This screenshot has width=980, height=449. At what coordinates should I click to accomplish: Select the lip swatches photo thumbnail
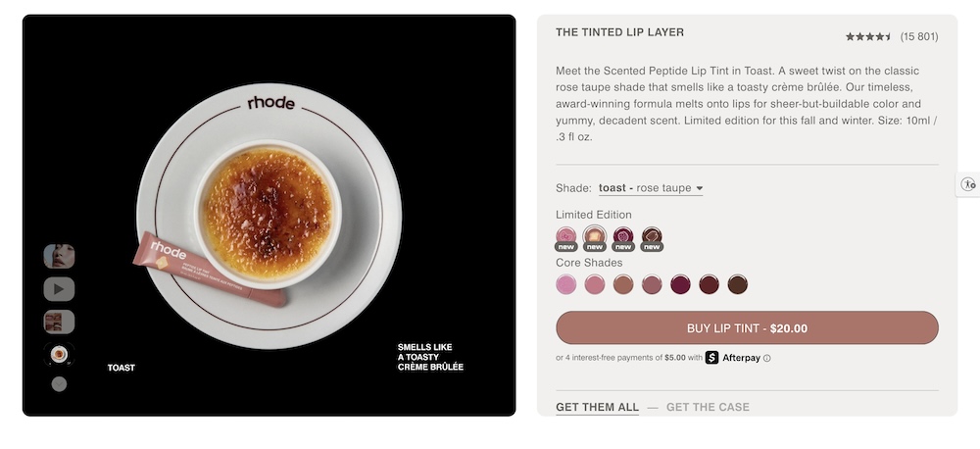click(59, 322)
